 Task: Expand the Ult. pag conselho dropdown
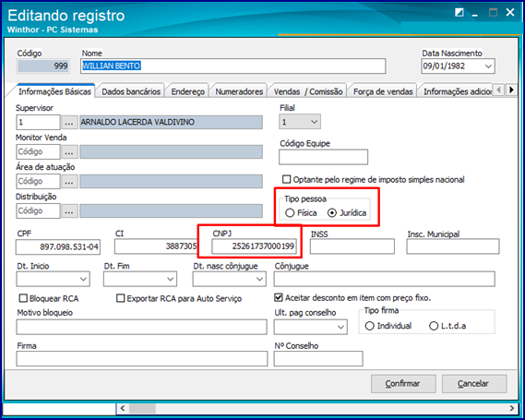[340, 327]
